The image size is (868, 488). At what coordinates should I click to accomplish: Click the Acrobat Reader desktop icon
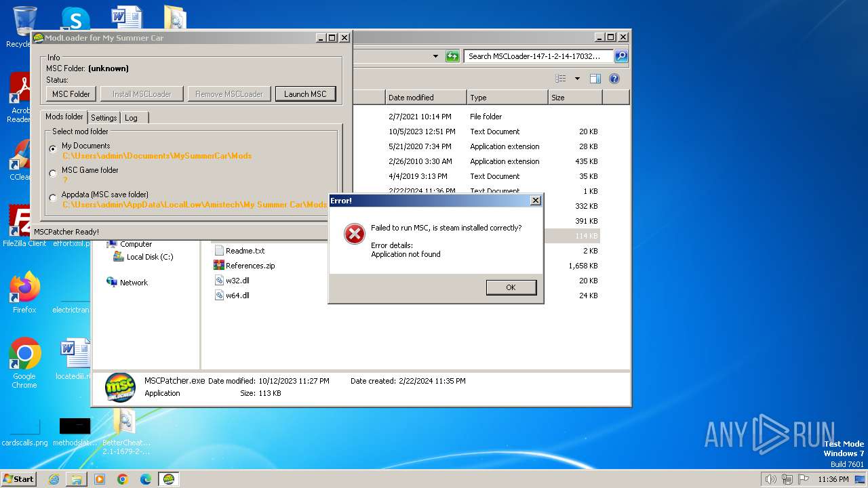click(21, 98)
